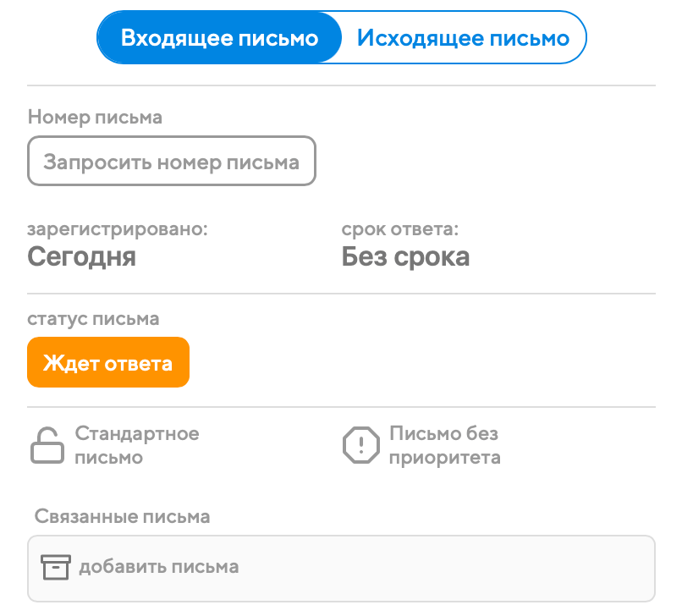Toggle the 'Стандартное письмо' text
The height and width of the screenshot is (616, 682).
(137, 446)
